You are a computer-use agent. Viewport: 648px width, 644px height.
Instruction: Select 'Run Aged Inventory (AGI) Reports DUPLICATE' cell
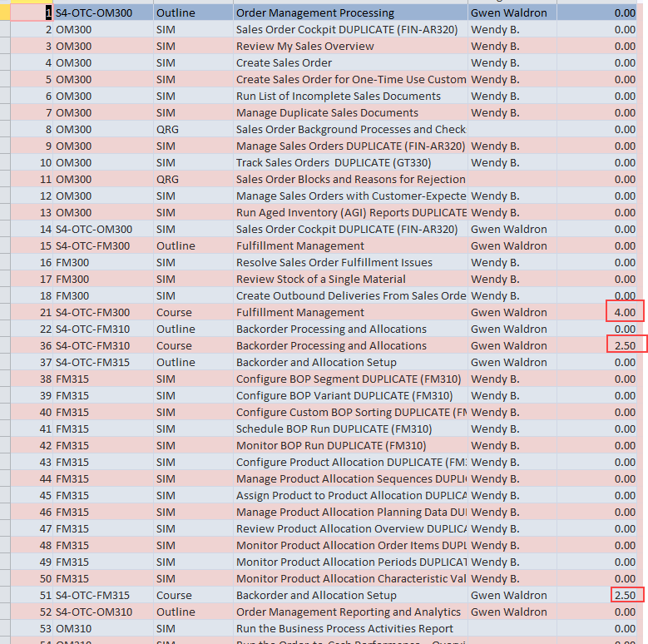point(350,212)
